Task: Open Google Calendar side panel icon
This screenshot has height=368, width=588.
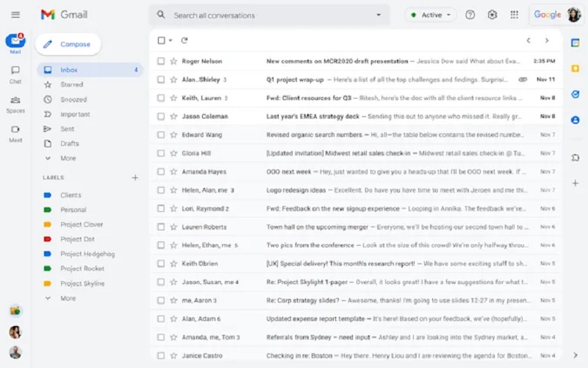Action: 576,43
